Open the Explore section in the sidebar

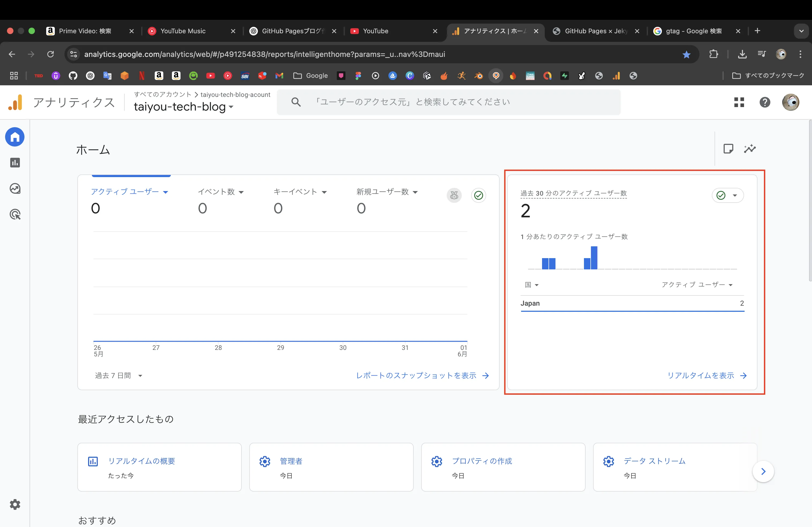click(15, 188)
